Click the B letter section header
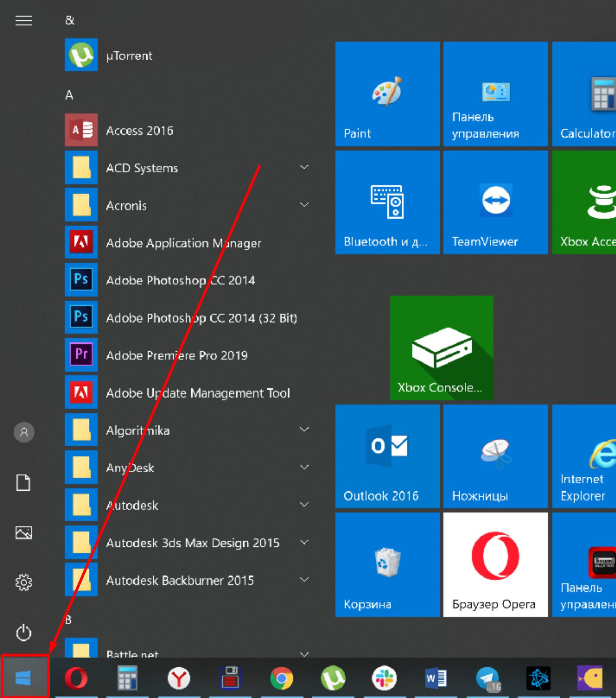Image resolution: width=616 pixels, height=698 pixels. [x=68, y=619]
